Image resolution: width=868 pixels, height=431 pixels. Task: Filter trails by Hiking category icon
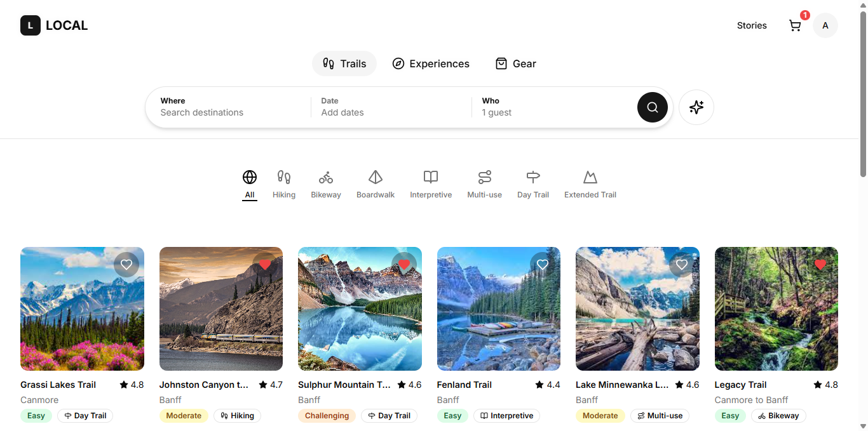pos(284,177)
